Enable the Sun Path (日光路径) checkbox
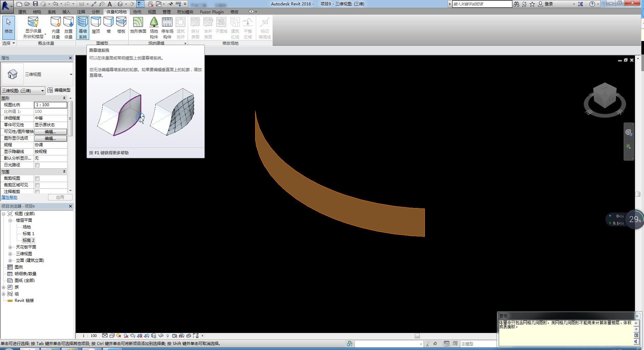Screen dimensions: 644x350 (x=37, y=165)
